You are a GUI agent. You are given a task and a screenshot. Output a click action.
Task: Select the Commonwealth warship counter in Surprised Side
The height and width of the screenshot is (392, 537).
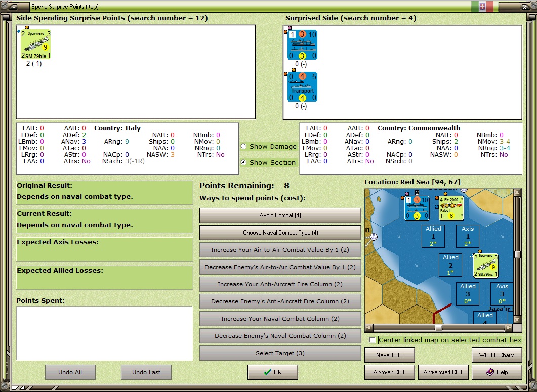click(x=302, y=45)
